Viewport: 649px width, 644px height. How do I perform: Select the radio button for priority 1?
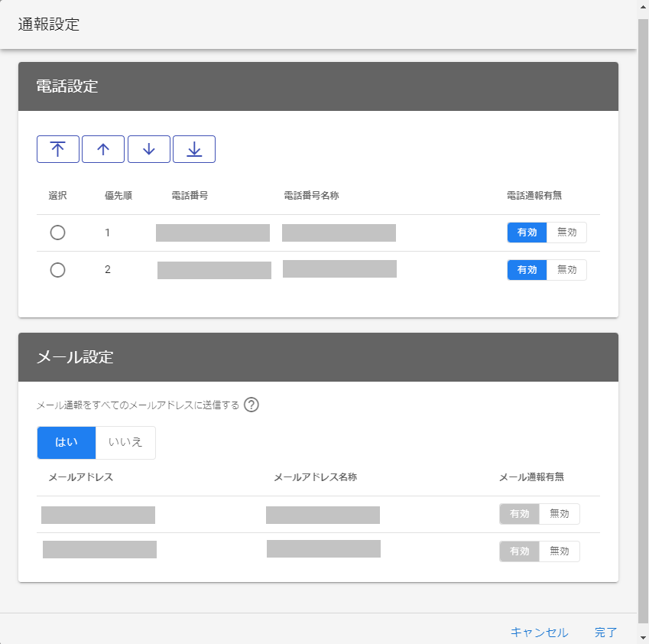(x=57, y=233)
